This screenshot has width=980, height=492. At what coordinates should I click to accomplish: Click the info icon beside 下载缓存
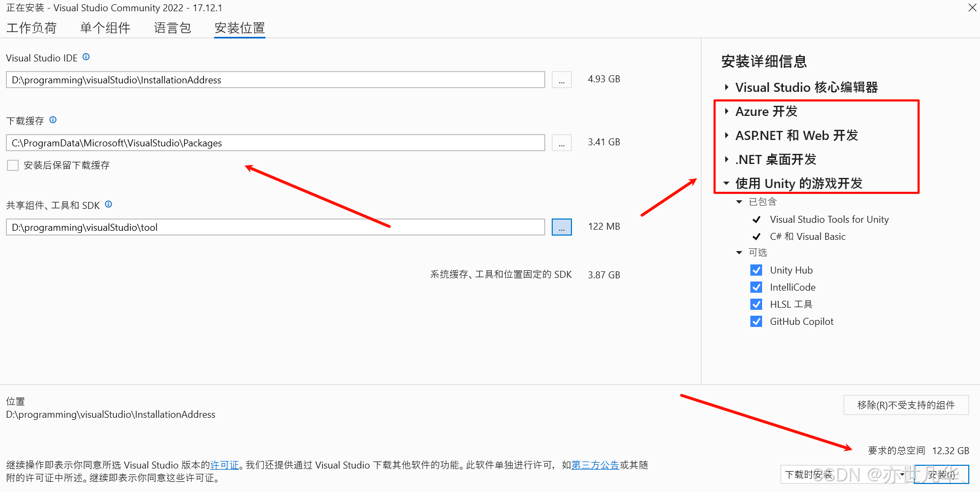coord(53,120)
